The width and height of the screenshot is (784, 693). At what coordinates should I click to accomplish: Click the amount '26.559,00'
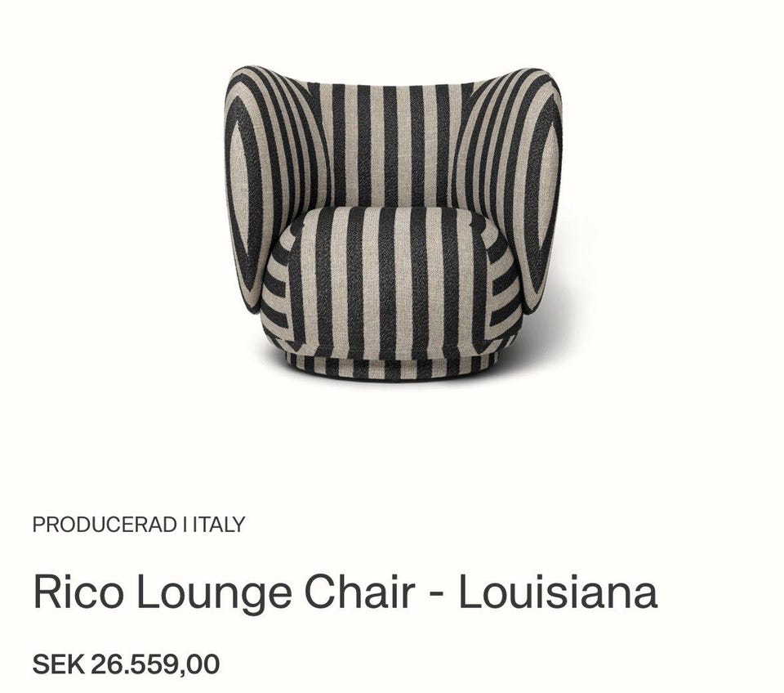(155, 664)
